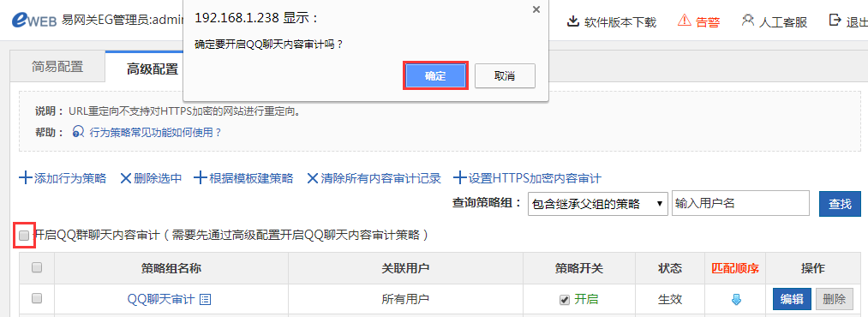Click X icon beside 删除选中
The height and width of the screenshot is (317, 868).
pyautogui.click(x=126, y=178)
